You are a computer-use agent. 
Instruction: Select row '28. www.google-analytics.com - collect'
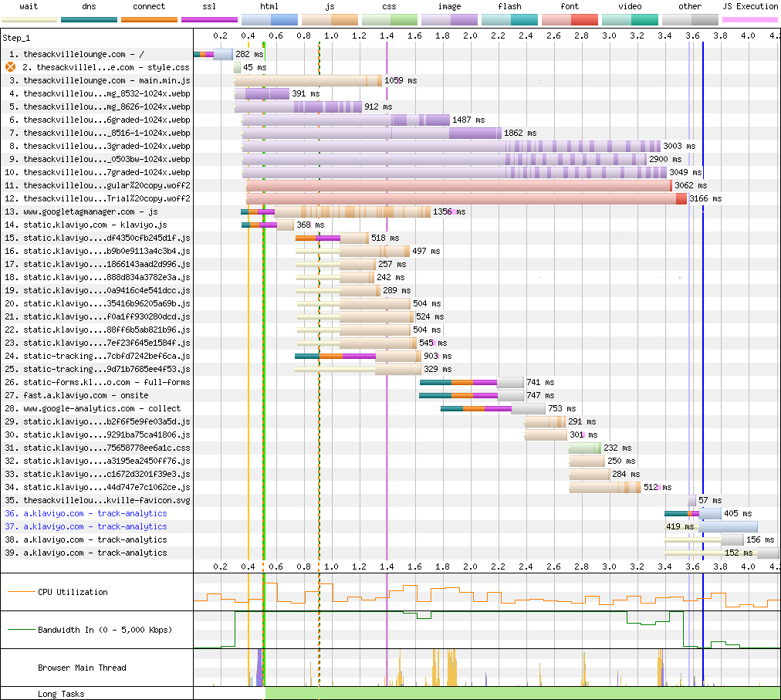tap(93, 408)
